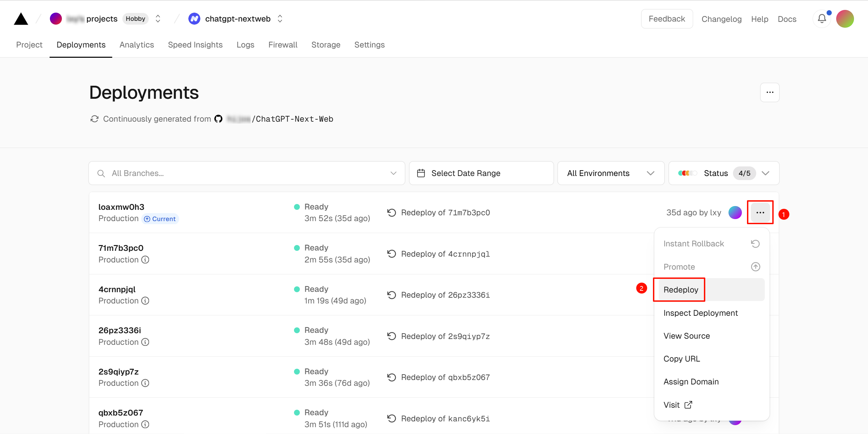The width and height of the screenshot is (868, 434).
Task: Open the page-level three-dot menu beside Deployments
Action: coord(770,92)
